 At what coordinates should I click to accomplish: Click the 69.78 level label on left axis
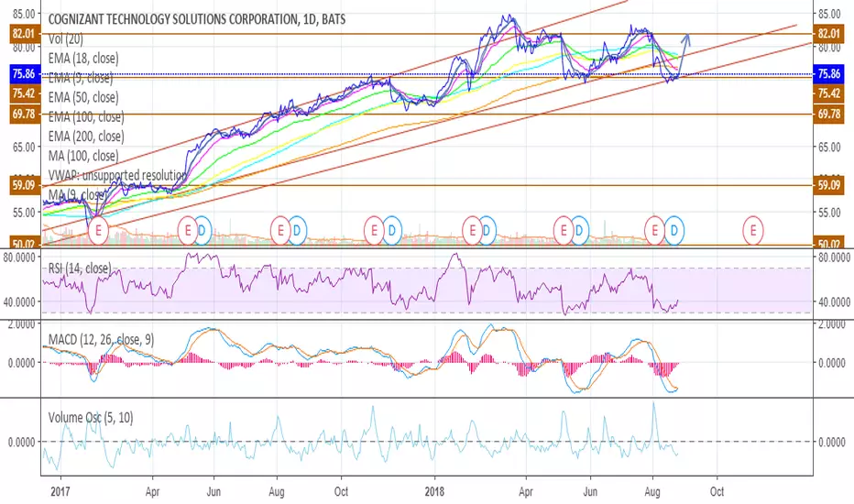coord(24,115)
